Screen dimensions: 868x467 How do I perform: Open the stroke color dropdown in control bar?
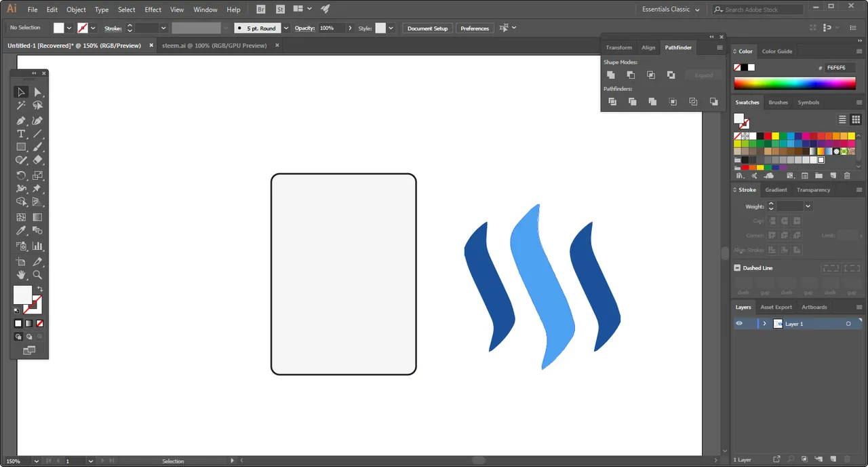[x=93, y=28]
